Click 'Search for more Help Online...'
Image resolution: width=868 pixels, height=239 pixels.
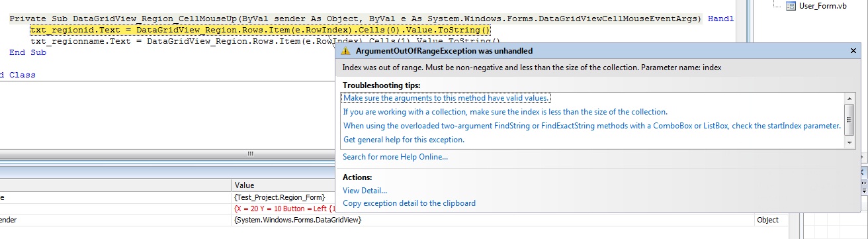pos(395,157)
